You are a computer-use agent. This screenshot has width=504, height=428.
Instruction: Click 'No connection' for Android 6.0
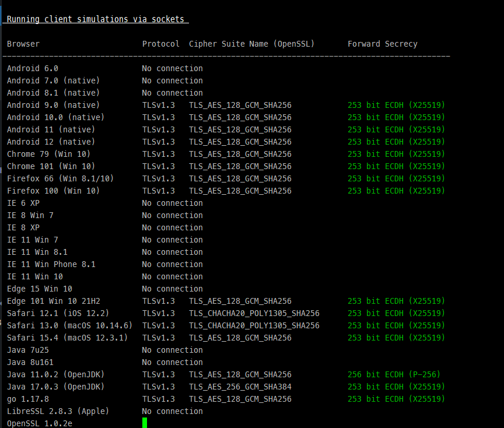(x=172, y=68)
